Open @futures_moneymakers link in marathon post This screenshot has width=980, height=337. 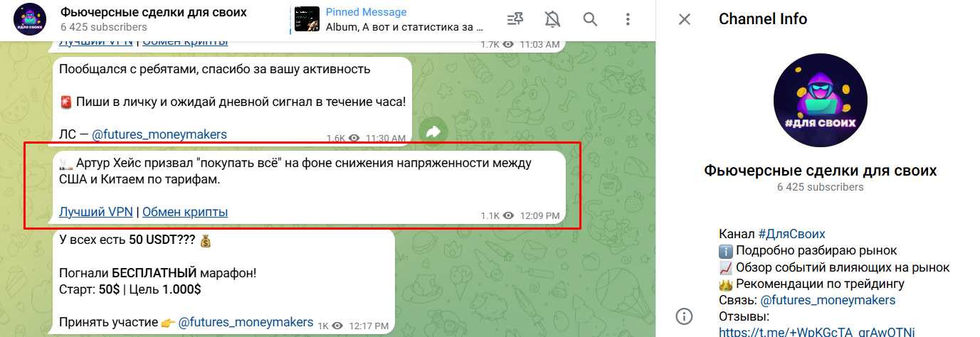(x=246, y=321)
